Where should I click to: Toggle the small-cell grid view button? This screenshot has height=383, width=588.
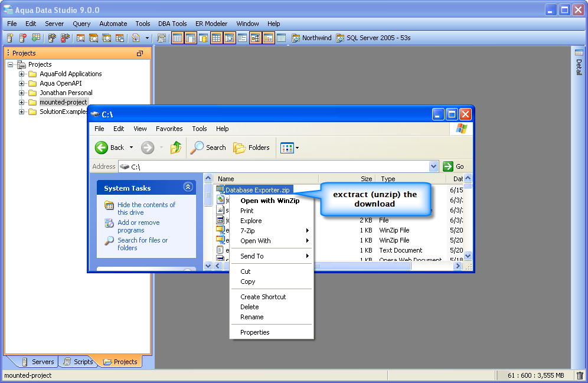(177, 38)
